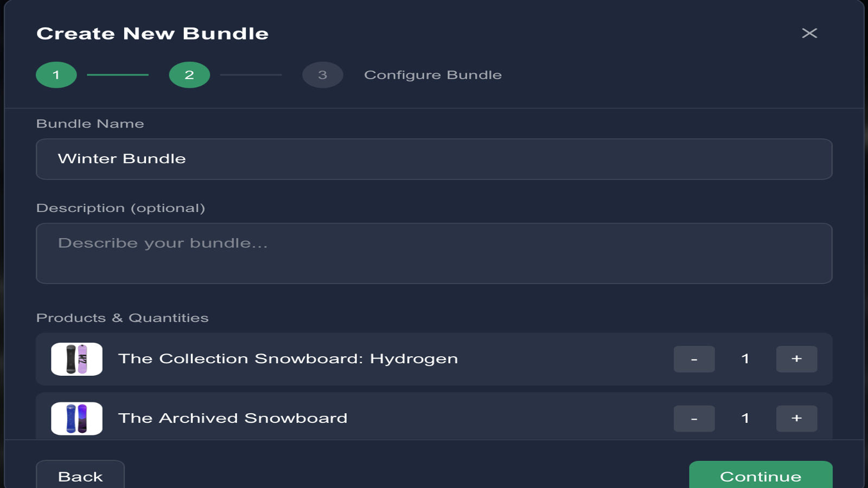
Task: Close the Create New Bundle dialog
Action: 810,33
